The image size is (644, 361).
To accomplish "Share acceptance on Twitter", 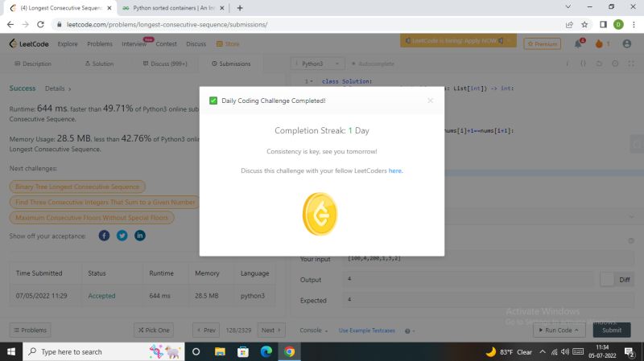I will click(122, 236).
